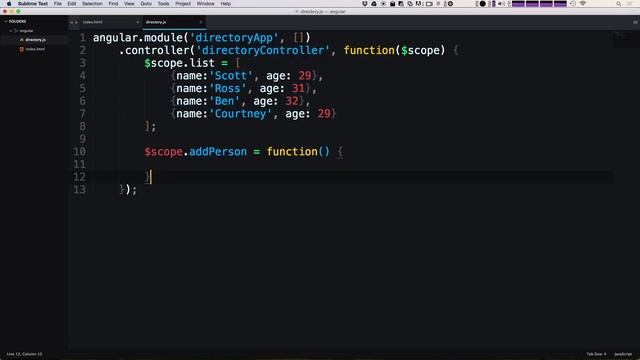Change the Tab Size setting in status bar
The height and width of the screenshot is (360, 640).
[x=596, y=354]
